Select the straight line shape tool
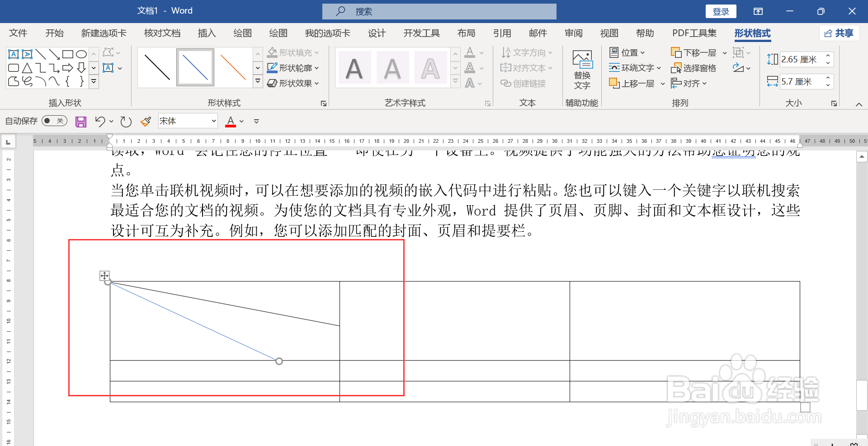 (41, 54)
